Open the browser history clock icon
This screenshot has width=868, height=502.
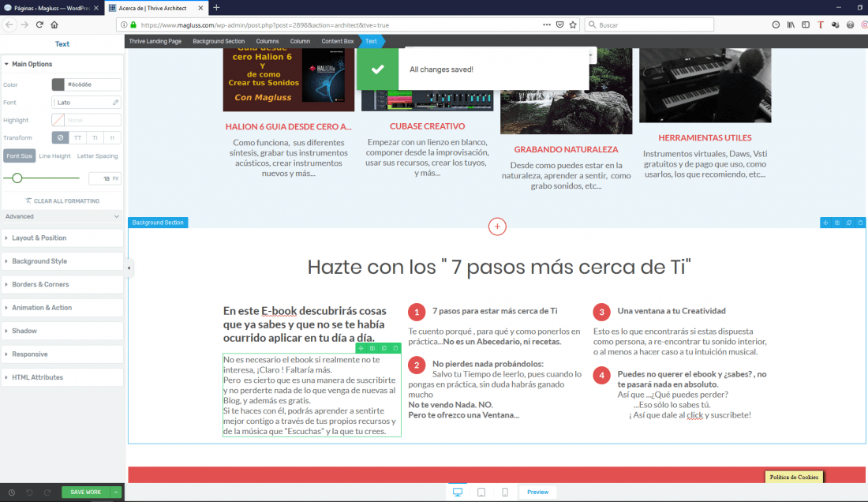click(x=776, y=25)
